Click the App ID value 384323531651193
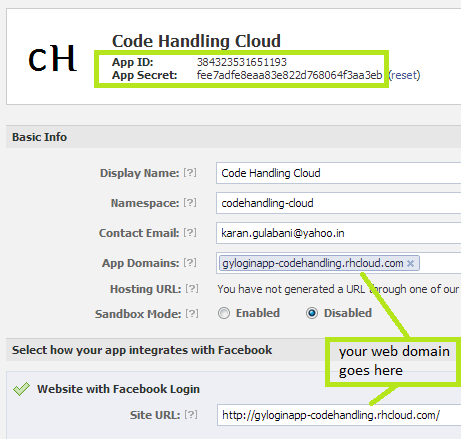The image size is (461, 439). click(x=242, y=62)
